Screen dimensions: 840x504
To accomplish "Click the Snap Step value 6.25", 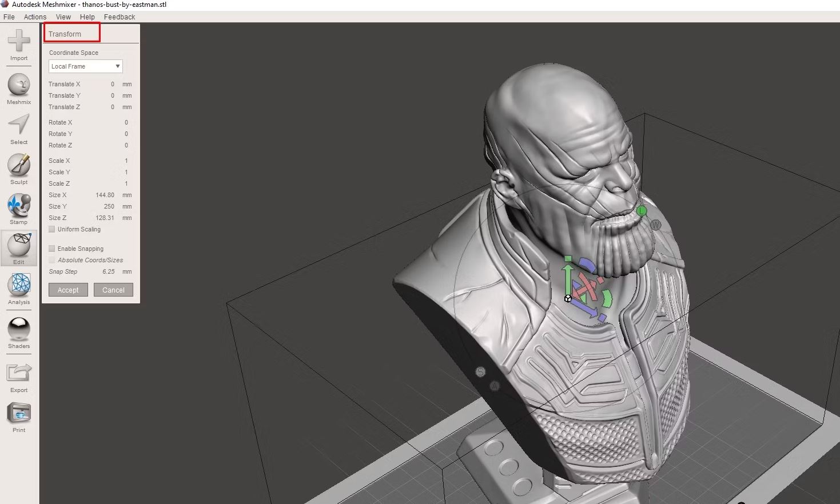I will tap(109, 271).
